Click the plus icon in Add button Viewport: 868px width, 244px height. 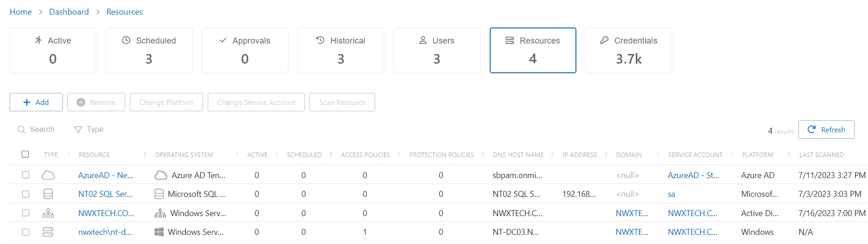(27, 102)
